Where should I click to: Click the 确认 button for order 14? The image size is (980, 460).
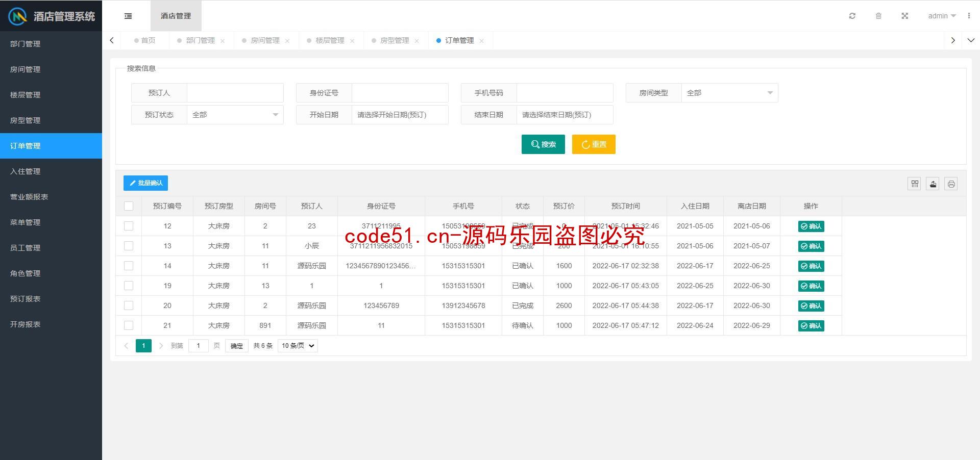[x=811, y=266]
